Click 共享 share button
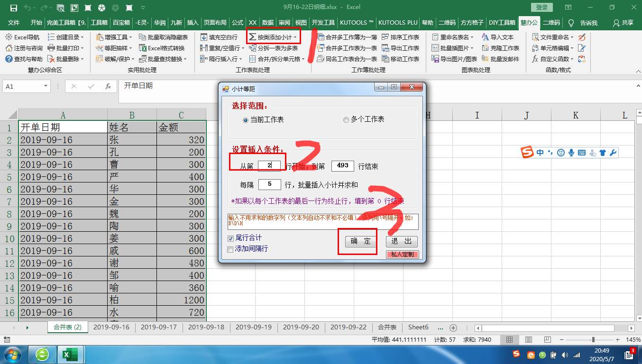 tap(623, 23)
